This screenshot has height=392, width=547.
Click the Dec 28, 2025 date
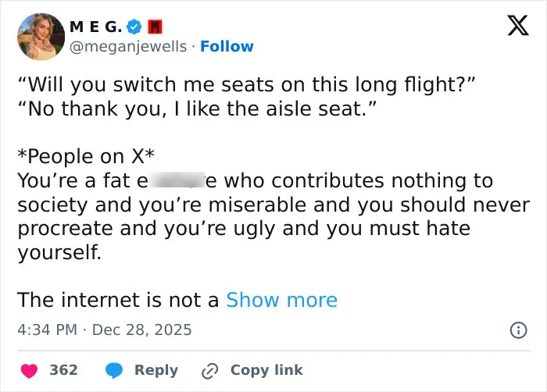(142, 330)
